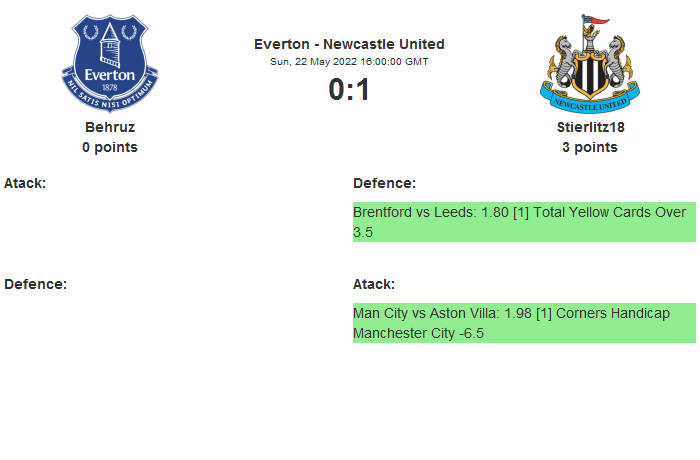Viewport: 700px width, 460px height.
Task: Click the [1] marker in Brentford bet
Action: [520, 212]
